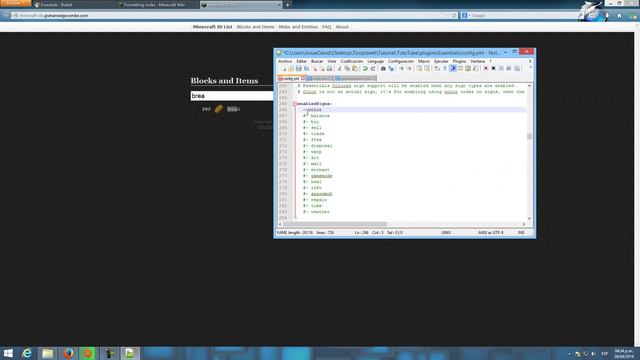The width and height of the screenshot is (640, 360).
Task: Click New file icon in Notepad++ toolbar
Action: [284, 69]
